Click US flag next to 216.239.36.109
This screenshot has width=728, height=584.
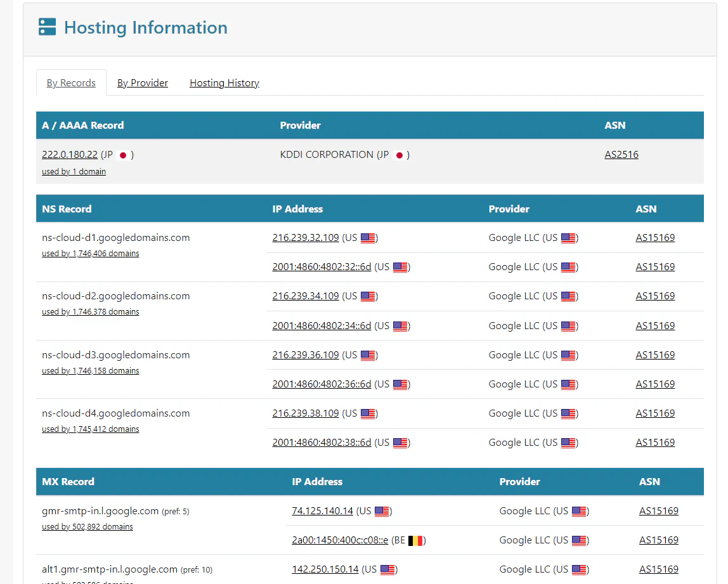(368, 356)
